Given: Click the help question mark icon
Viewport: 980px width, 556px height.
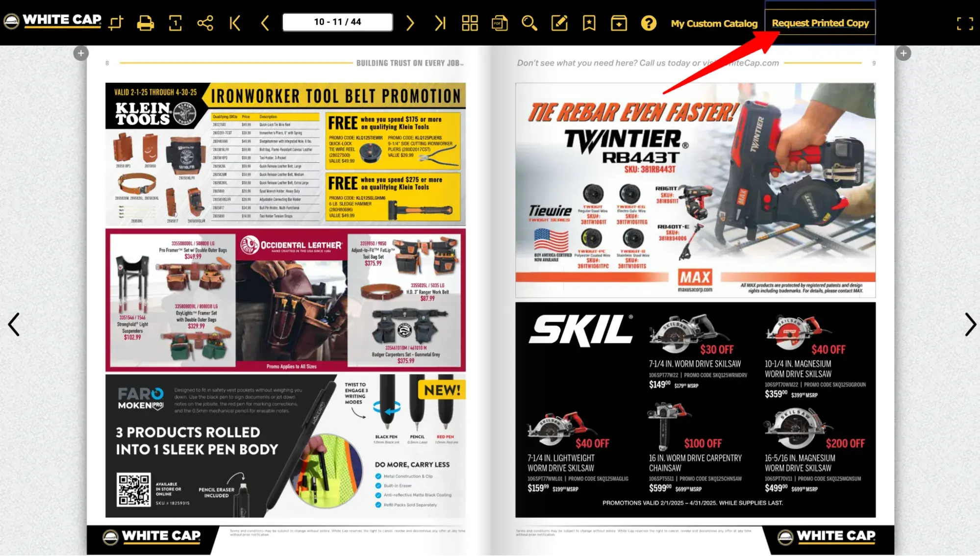Looking at the screenshot, I should 648,23.
